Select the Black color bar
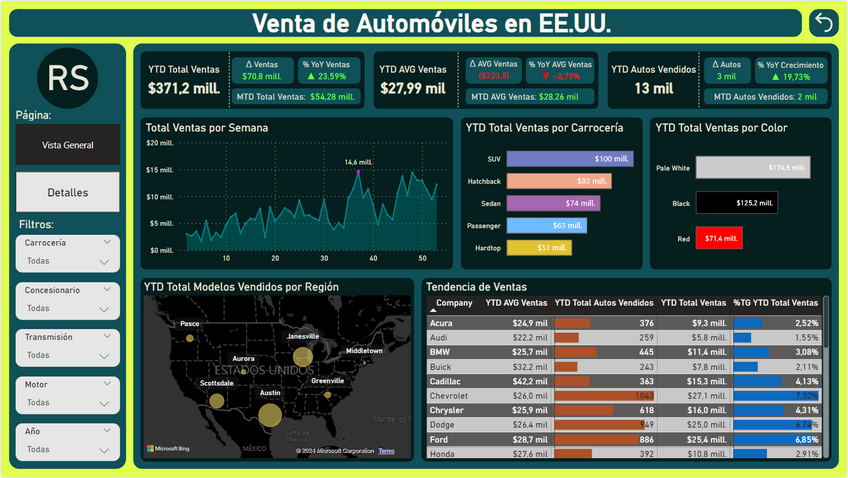The image size is (848, 478). pos(737,203)
